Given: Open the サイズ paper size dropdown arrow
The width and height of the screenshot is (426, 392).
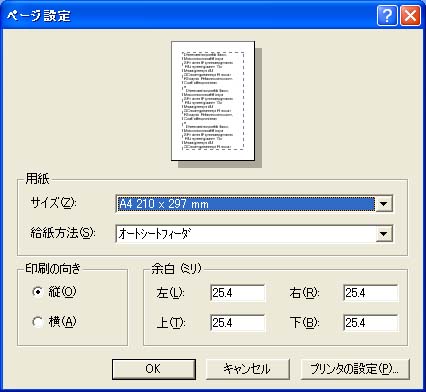Looking at the screenshot, I should pyautogui.click(x=384, y=204).
